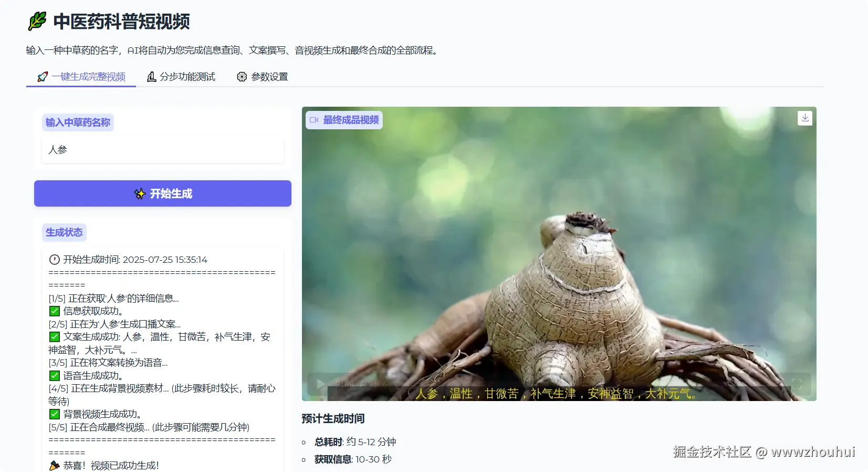This screenshot has width=868, height=472.
Task: Toggle fullscreen on the video player
Action: pos(797,384)
